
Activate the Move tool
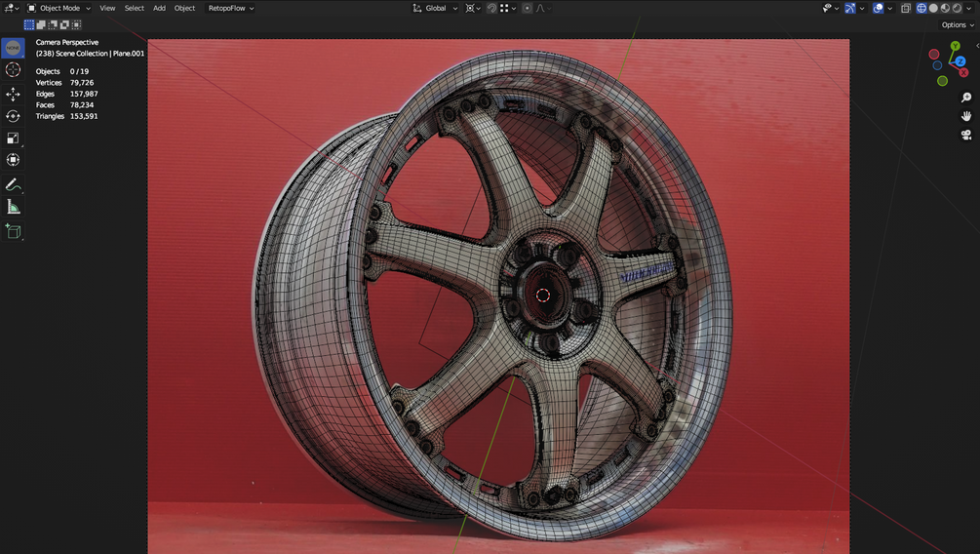coord(13,94)
